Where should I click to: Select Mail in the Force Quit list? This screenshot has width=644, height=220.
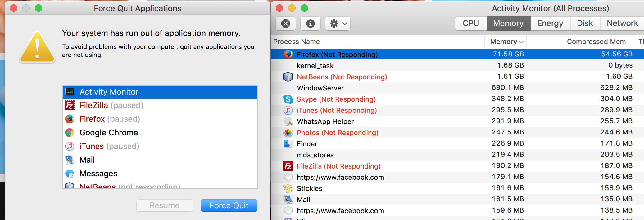[x=160, y=160]
